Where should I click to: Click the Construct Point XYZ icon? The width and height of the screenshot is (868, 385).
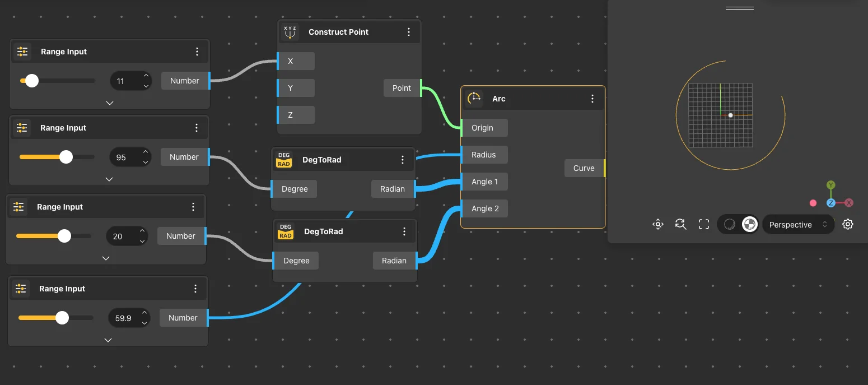[x=290, y=32]
